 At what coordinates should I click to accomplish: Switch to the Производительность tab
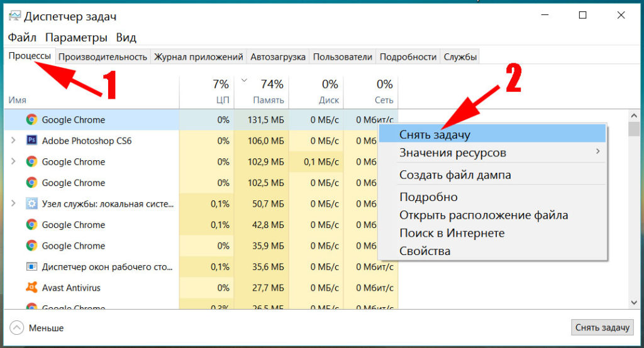(103, 57)
